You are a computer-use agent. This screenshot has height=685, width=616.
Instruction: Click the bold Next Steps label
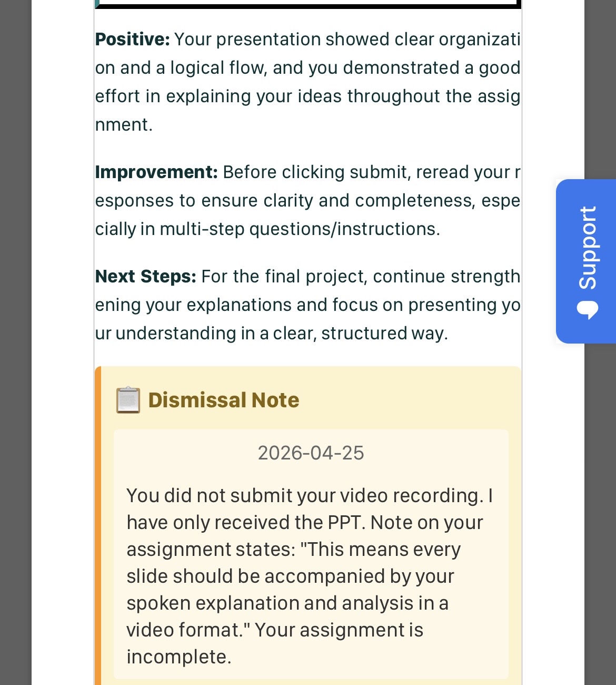point(146,277)
